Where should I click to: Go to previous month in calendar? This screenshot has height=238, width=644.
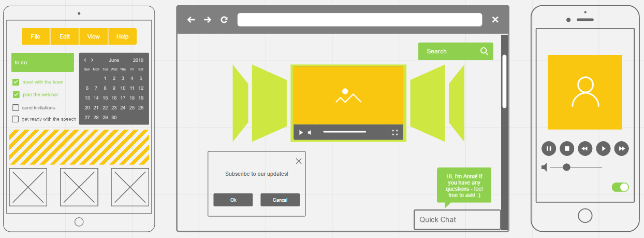tap(85, 60)
